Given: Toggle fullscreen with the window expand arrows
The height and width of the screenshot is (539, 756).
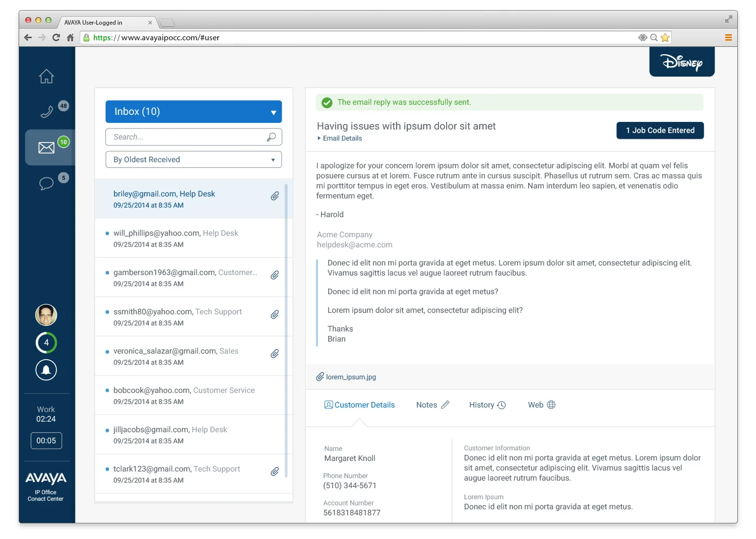Looking at the screenshot, I should pyautogui.click(x=728, y=19).
